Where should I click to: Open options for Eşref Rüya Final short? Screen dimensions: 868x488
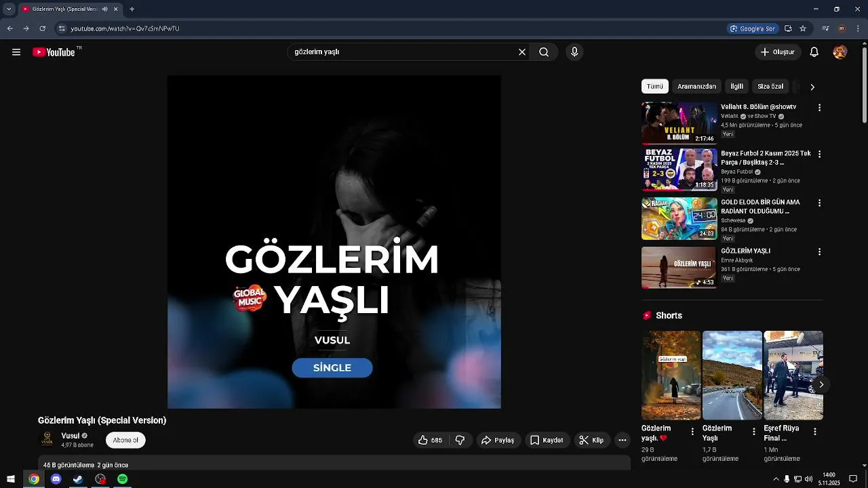click(815, 432)
